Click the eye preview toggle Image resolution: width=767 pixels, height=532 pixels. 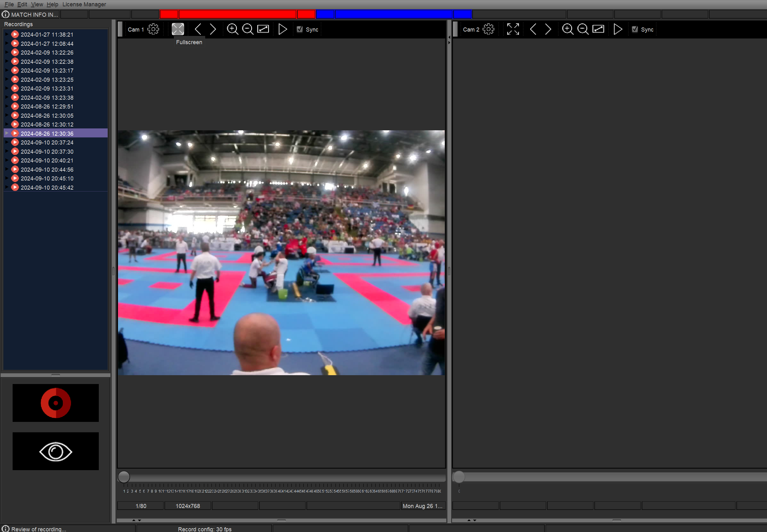(56, 451)
